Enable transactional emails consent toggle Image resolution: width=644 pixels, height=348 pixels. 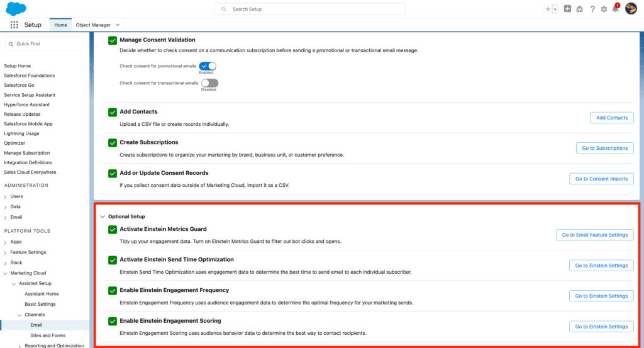[x=209, y=83]
